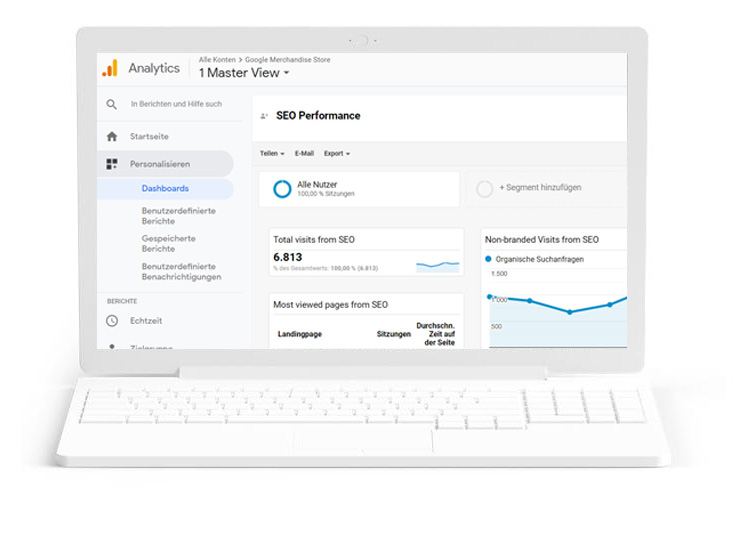Open the Teilen dropdown menu
The height and width of the screenshot is (548, 739).
point(272,154)
